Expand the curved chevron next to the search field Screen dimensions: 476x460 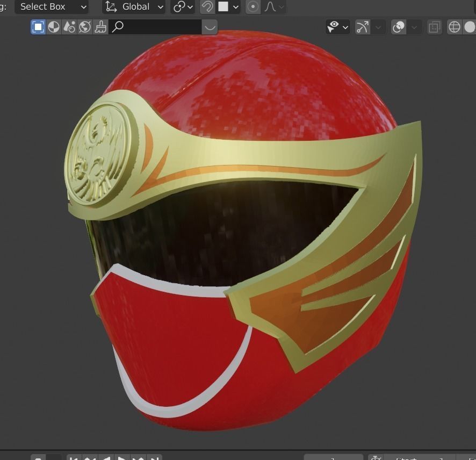tap(210, 27)
